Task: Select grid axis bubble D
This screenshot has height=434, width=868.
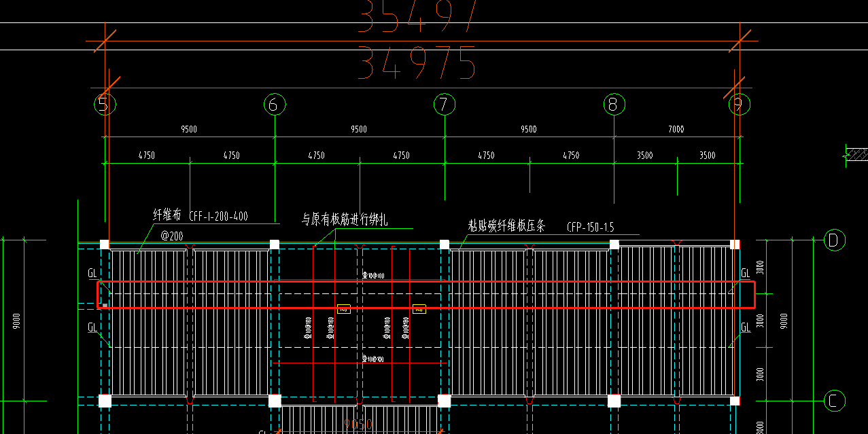Action: pos(833,240)
